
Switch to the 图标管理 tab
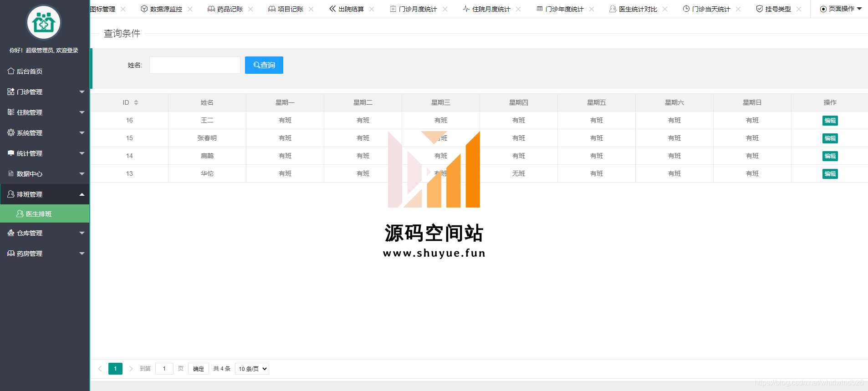[103, 9]
